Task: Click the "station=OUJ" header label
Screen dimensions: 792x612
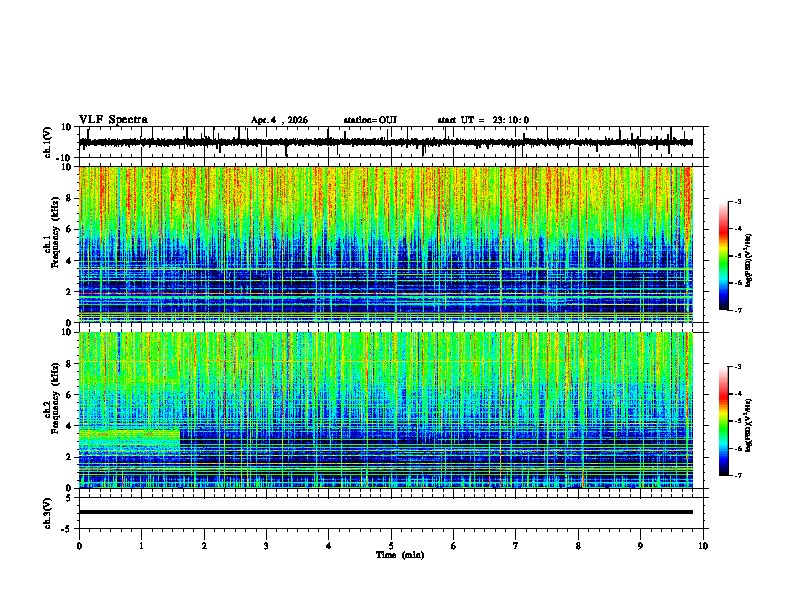Action: (x=370, y=120)
